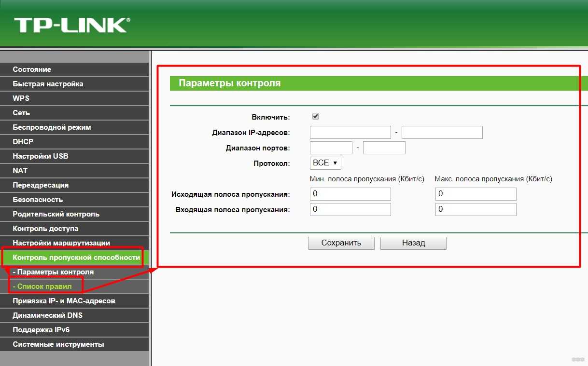Image resolution: width=588 pixels, height=366 pixels.
Task: Open the Состояние menu item
Action: [x=74, y=69]
